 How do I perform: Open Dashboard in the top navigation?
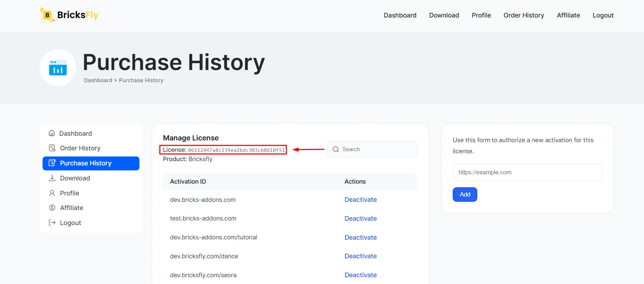400,15
